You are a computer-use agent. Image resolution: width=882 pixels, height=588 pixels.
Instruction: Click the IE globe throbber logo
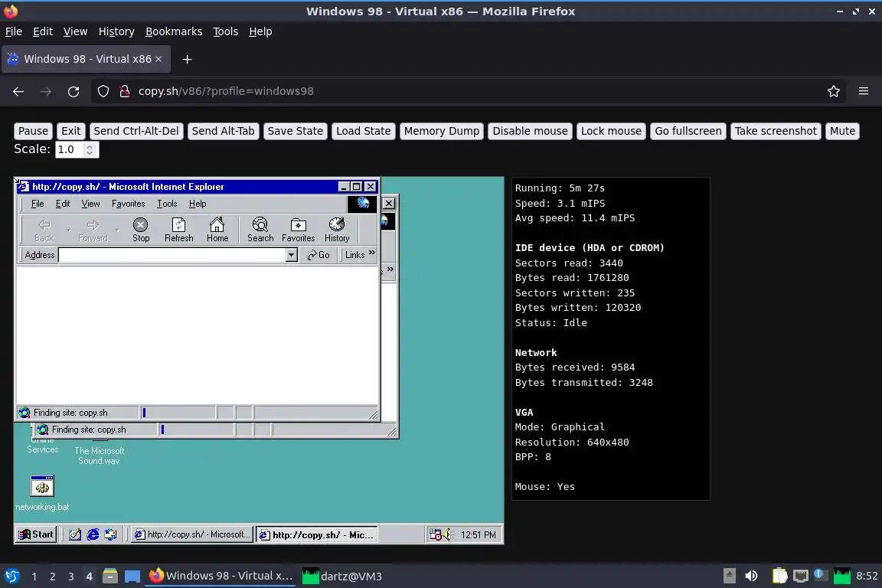coord(363,204)
